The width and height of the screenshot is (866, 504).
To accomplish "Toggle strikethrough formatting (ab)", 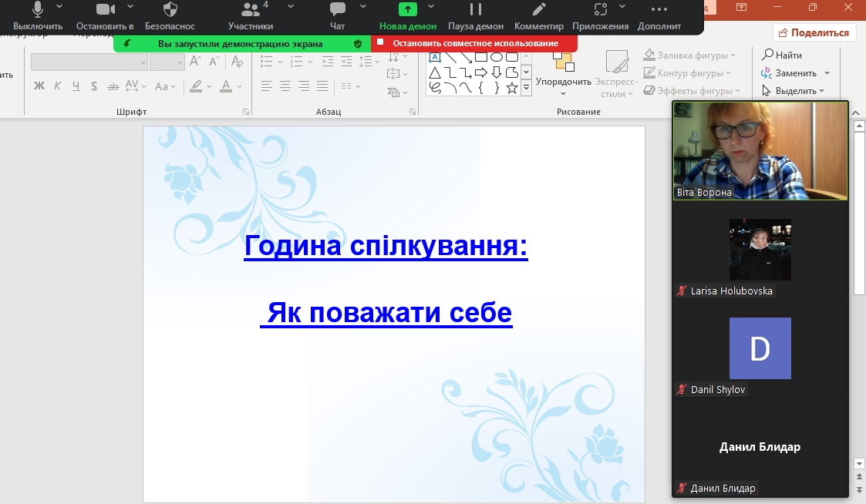I will (113, 86).
